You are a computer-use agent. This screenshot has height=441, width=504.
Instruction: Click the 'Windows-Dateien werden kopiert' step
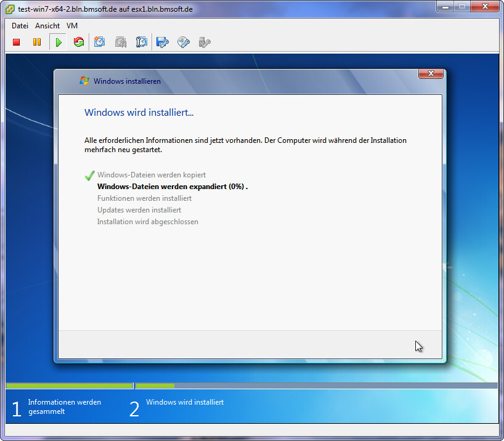152,175
